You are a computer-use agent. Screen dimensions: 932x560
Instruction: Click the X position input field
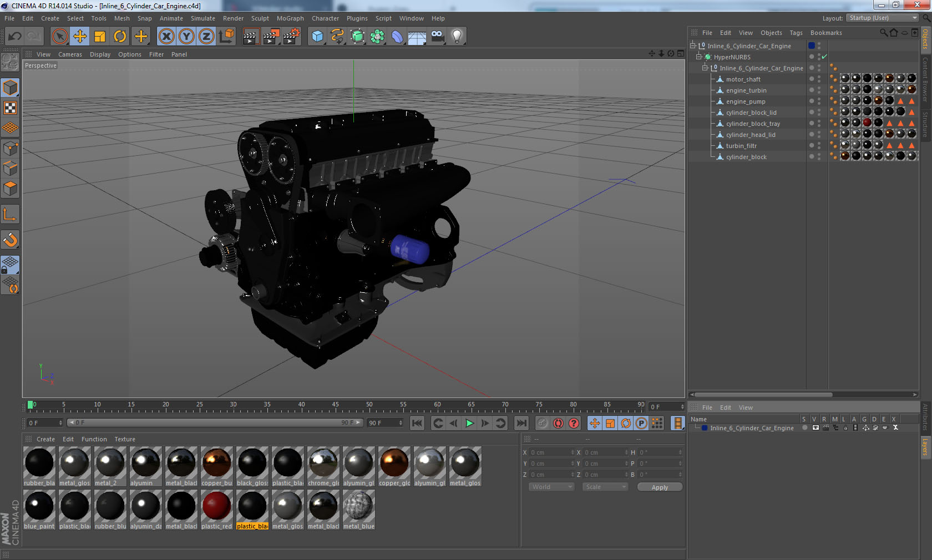pos(552,452)
